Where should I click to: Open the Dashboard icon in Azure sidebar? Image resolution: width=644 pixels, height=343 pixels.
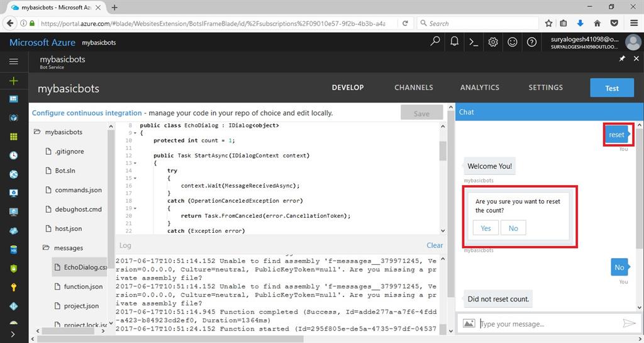pos(14,99)
